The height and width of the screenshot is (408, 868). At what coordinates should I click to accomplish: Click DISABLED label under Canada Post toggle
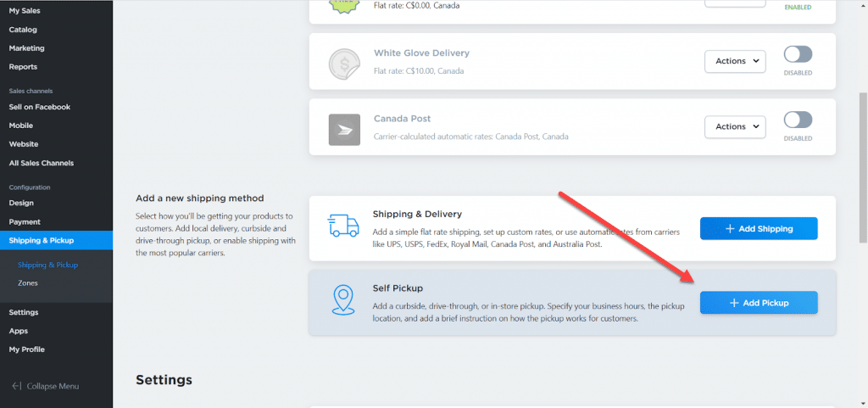pos(798,138)
